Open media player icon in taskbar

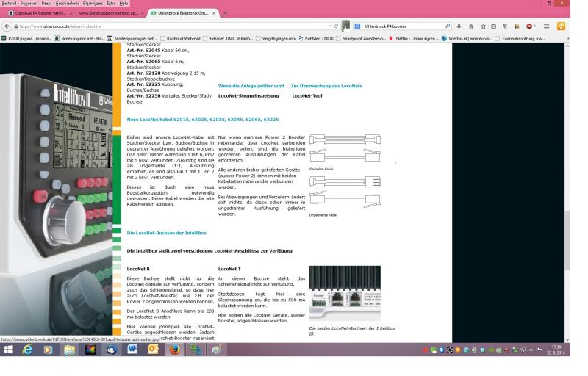pyautogui.click(x=48, y=350)
